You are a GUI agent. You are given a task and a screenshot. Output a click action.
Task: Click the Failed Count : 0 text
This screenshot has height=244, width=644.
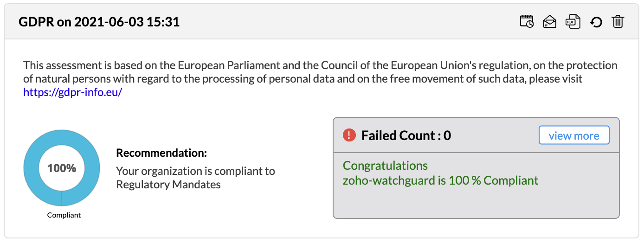pos(406,135)
